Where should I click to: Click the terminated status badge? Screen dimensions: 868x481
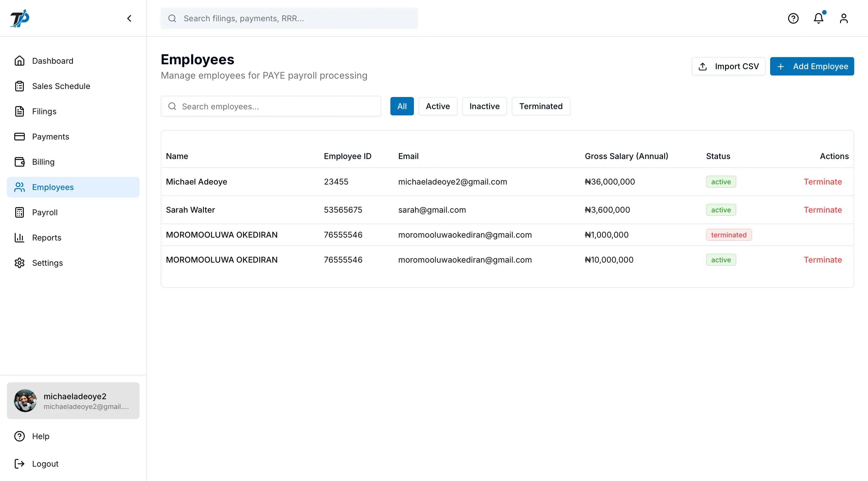pyautogui.click(x=729, y=234)
